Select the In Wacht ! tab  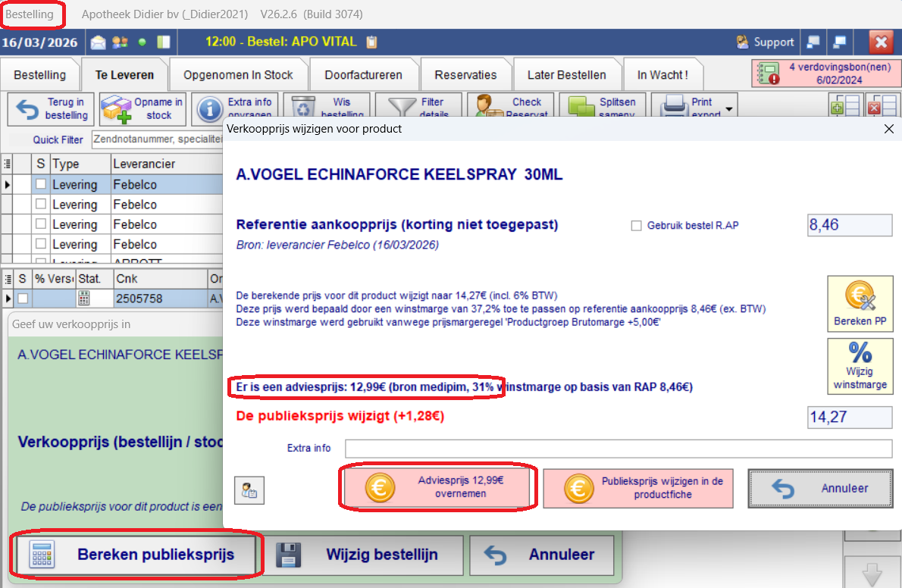point(662,75)
